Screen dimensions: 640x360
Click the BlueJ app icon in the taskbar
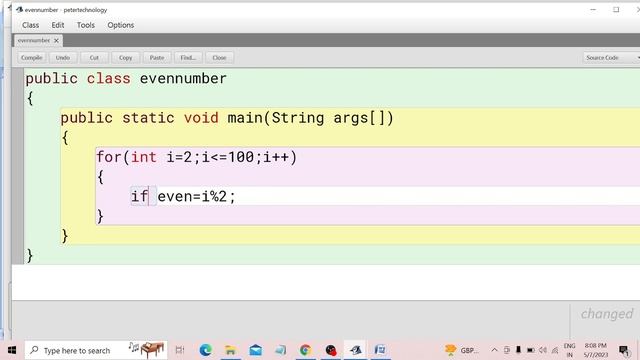pos(355,350)
